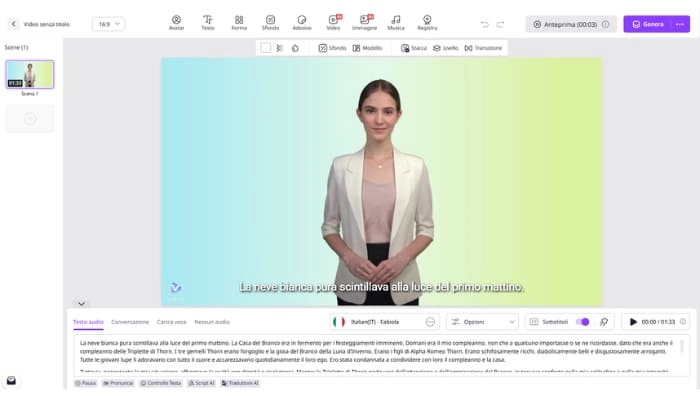700x400 pixels.
Task: Click the droplet opacity icon
Action: (295, 48)
